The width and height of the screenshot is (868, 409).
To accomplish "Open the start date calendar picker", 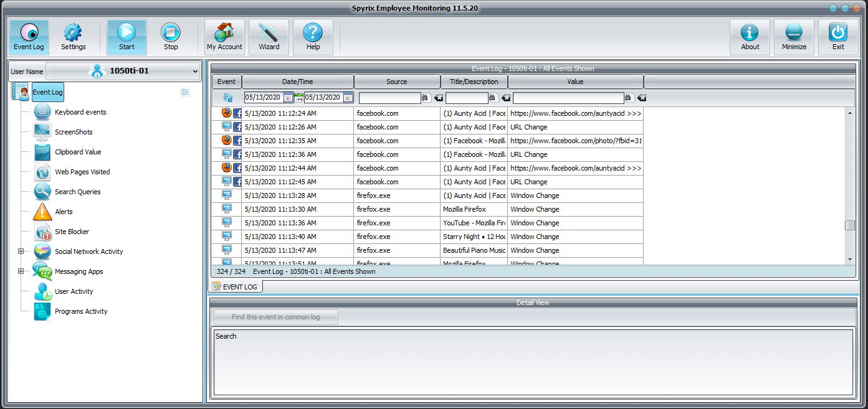I will 288,98.
